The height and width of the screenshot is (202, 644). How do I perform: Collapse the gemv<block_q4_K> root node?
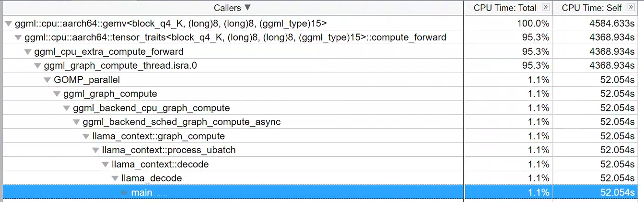[x=9, y=23]
